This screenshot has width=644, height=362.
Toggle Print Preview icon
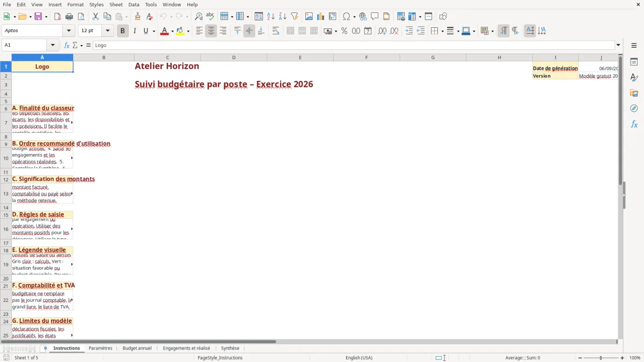81,17
